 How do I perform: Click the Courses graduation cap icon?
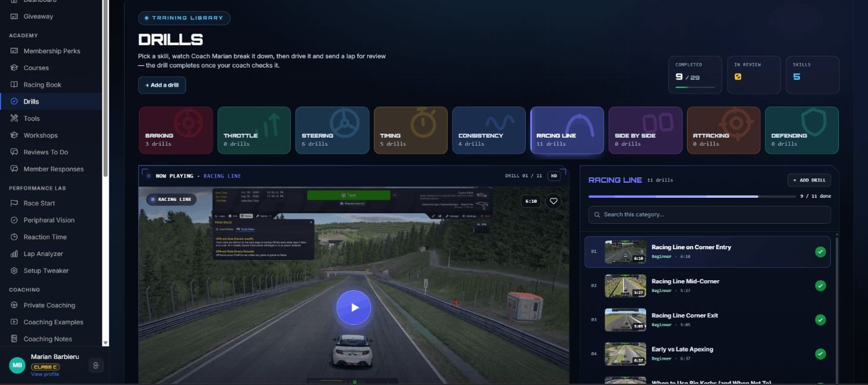[x=14, y=68]
